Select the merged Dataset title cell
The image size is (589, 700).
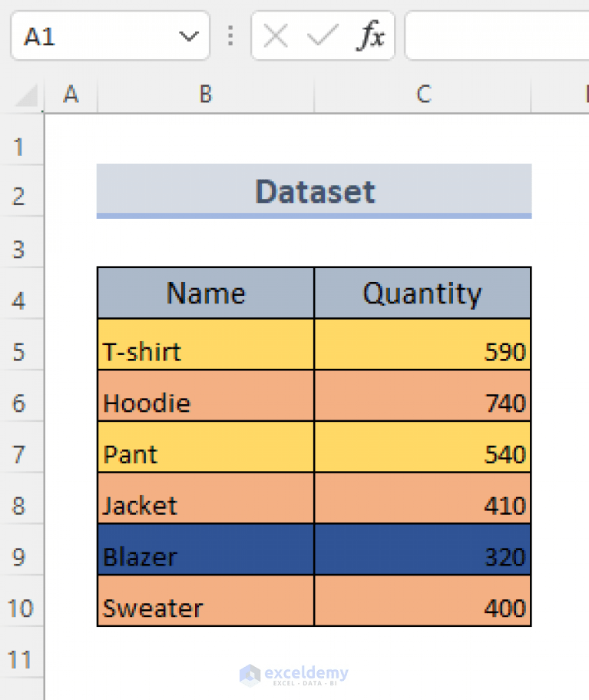[x=314, y=191]
